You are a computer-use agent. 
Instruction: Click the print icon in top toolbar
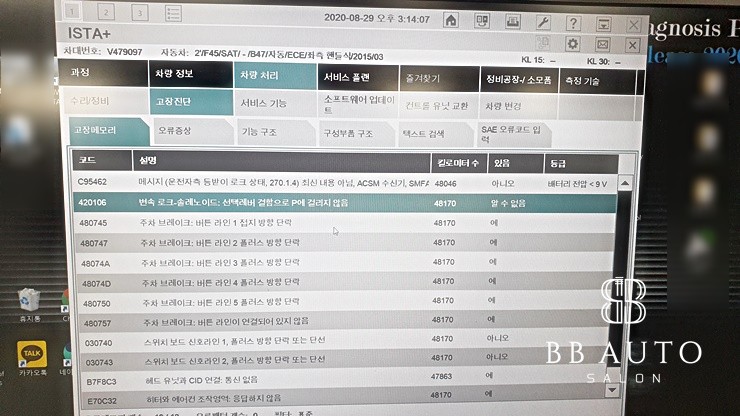click(513, 21)
